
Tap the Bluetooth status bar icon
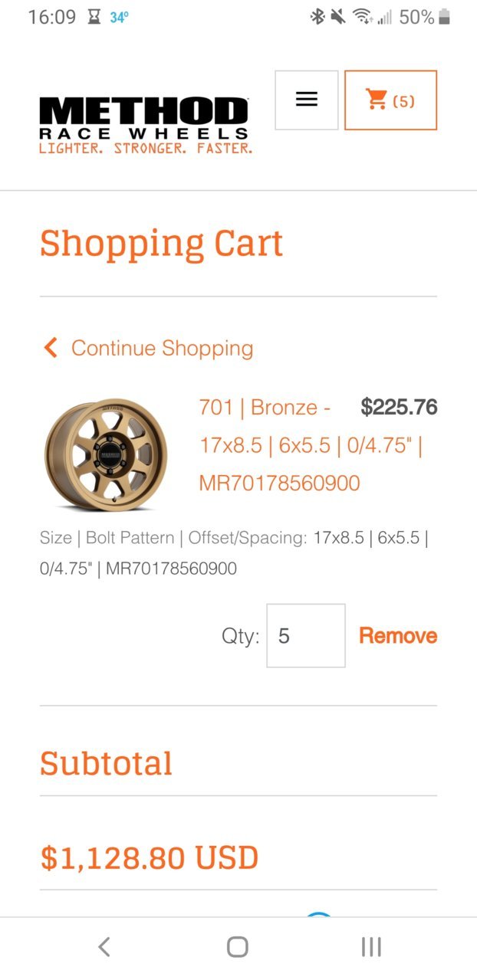317,17
